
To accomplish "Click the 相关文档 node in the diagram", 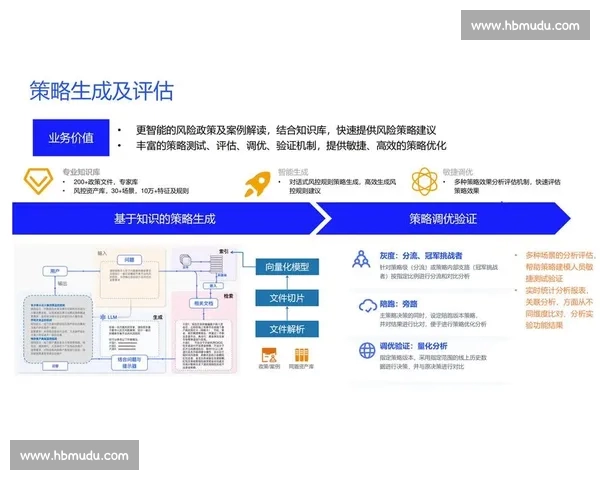I will pyautogui.click(x=203, y=303).
